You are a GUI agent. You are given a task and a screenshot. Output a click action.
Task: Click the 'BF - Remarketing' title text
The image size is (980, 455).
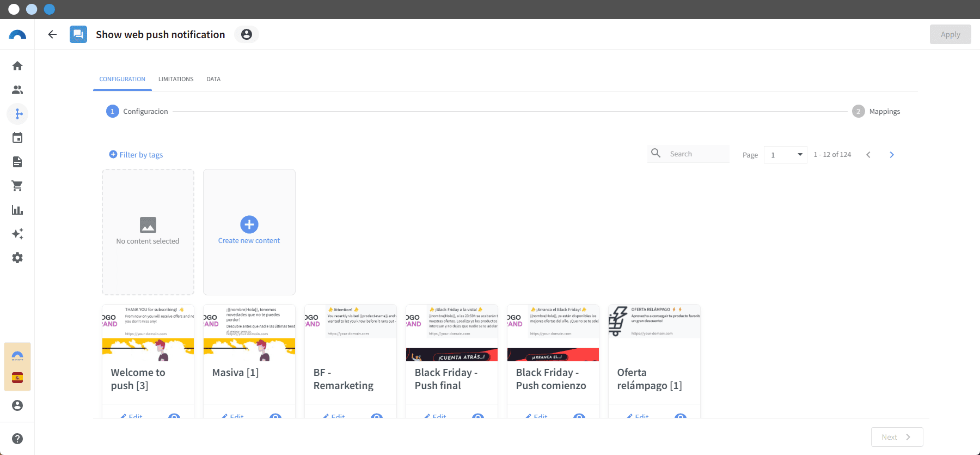[x=344, y=379]
